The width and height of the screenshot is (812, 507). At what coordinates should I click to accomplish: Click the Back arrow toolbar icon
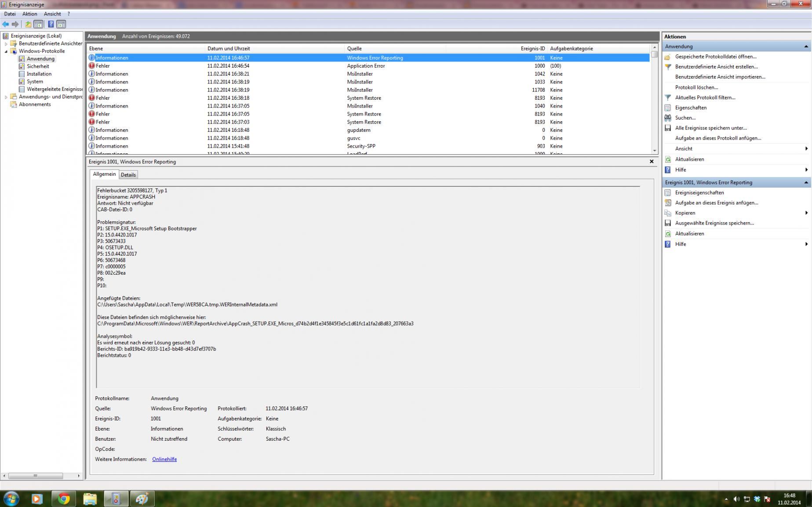click(6, 24)
